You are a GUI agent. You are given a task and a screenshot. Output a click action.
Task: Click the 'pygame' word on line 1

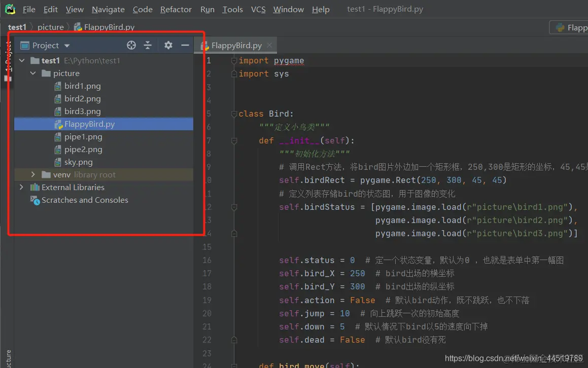[289, 61]
